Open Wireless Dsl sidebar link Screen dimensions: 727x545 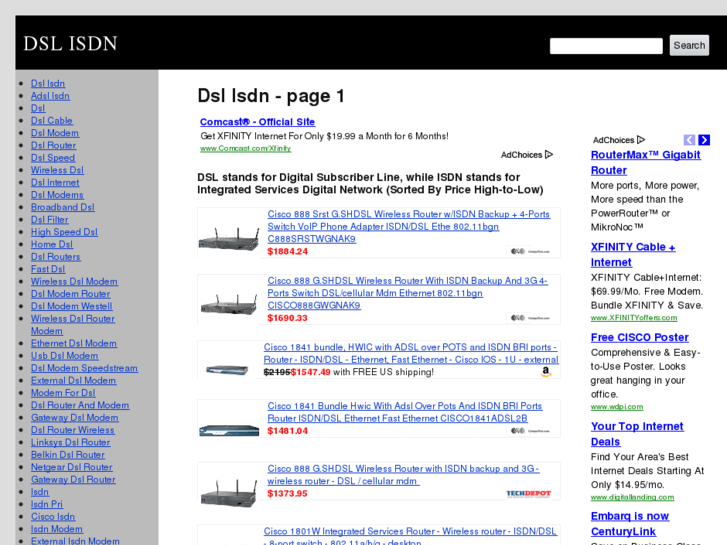57,170
